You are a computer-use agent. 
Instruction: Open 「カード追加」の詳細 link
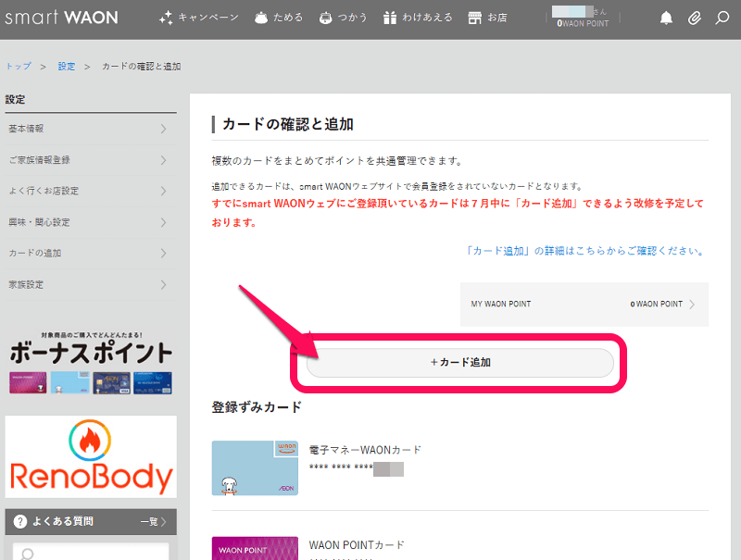click(585, 251)
